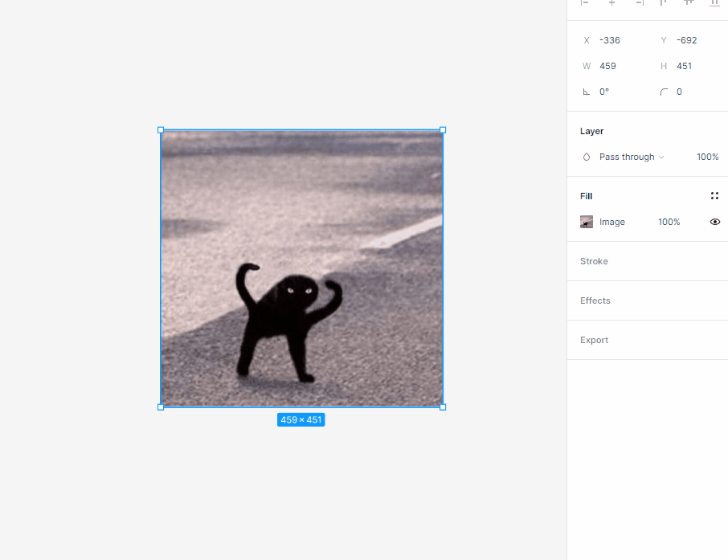Align right edges using the alignment icon
The width and height of the screenshot is (728, 560).
pos(640,4)
